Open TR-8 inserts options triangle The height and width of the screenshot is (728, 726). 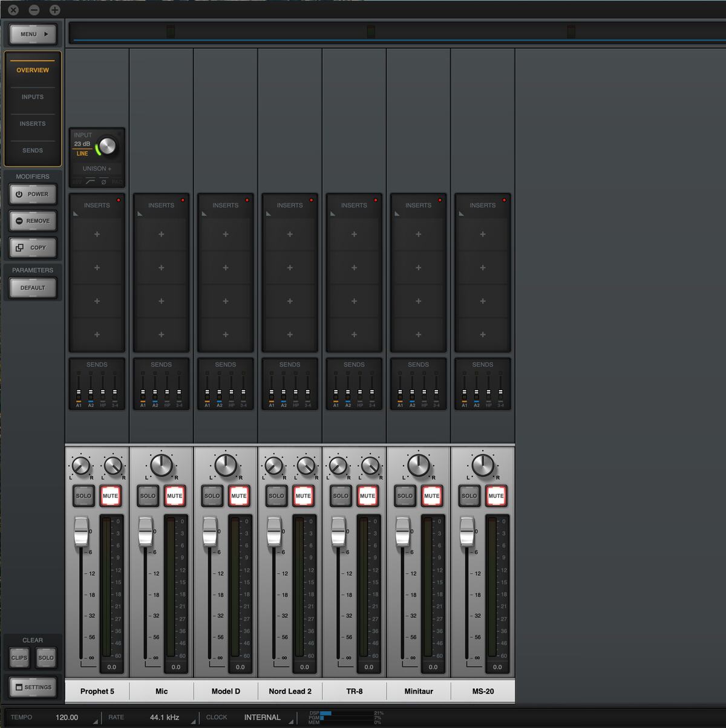tap(333, 214)
